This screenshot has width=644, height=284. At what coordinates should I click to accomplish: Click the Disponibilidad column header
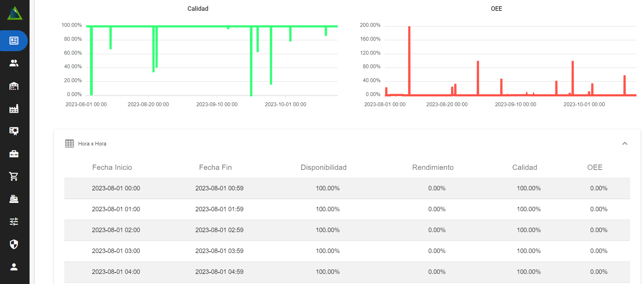(x=323, y=167)
